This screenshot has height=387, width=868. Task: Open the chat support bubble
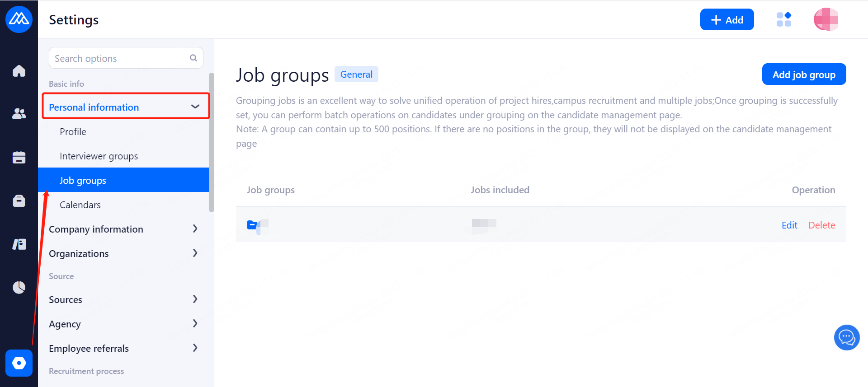point(846,337)
